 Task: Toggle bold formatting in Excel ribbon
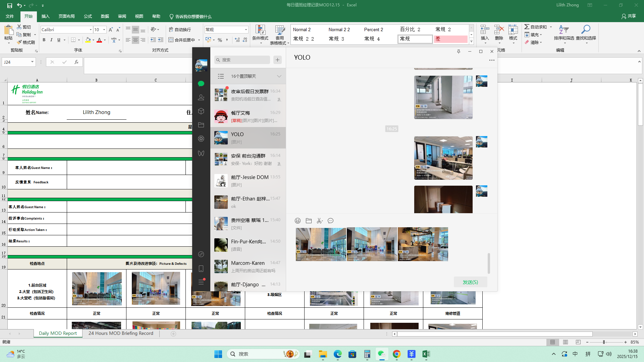pyautogui.click(x=44, y=40)
